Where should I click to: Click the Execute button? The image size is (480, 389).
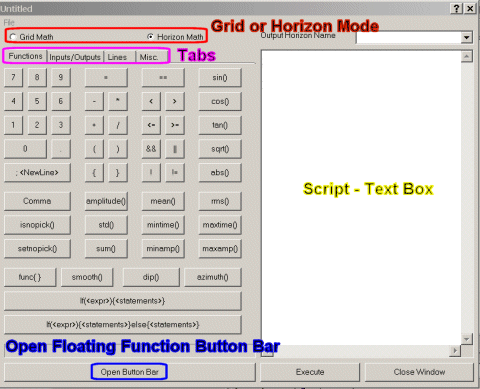[310, 372]
